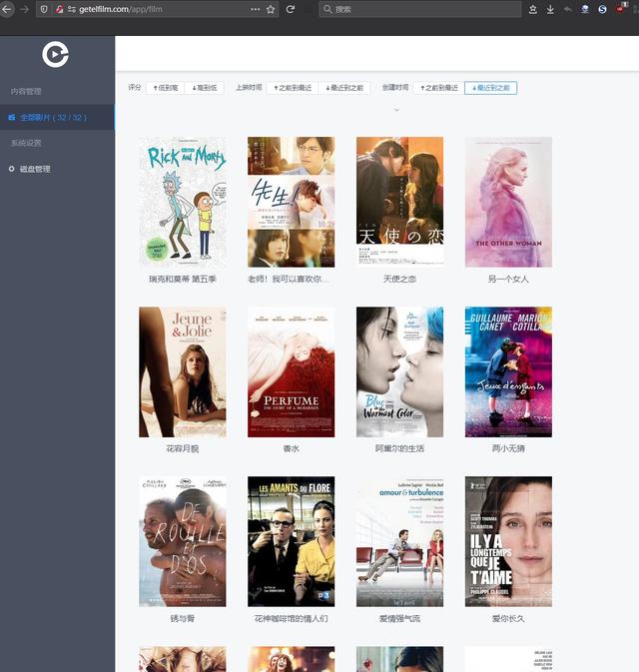Open Il y a longtemps que je t'aime poster
This screenshot has width=639, height=672.
[509, 541]
